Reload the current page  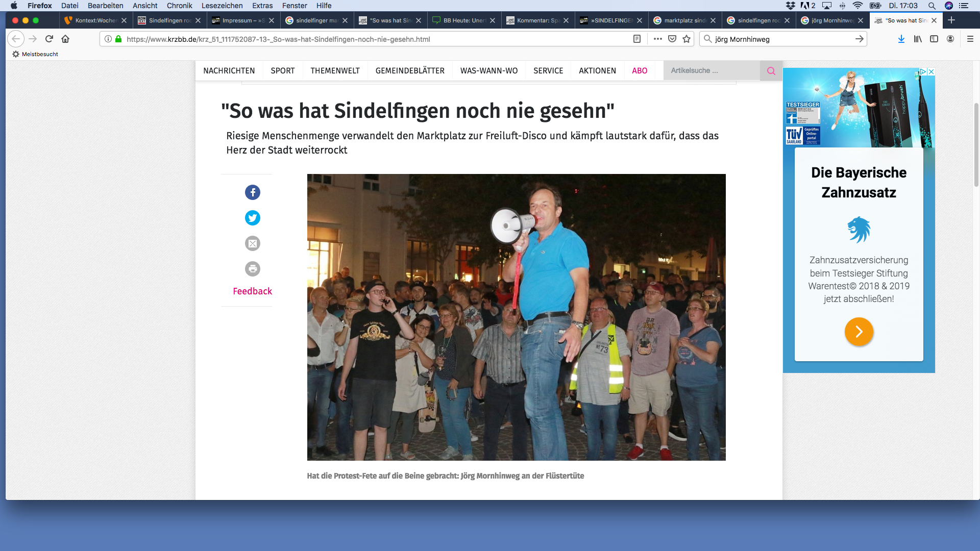point(50,39)
